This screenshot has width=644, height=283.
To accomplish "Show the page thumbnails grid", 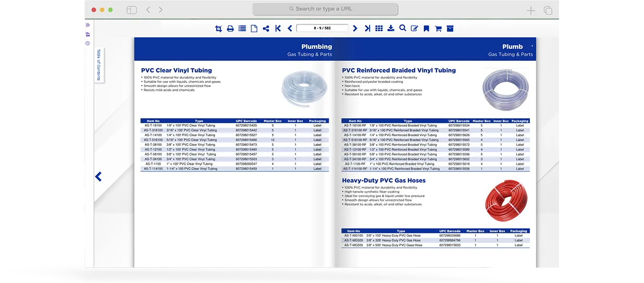I will point(379,29).
